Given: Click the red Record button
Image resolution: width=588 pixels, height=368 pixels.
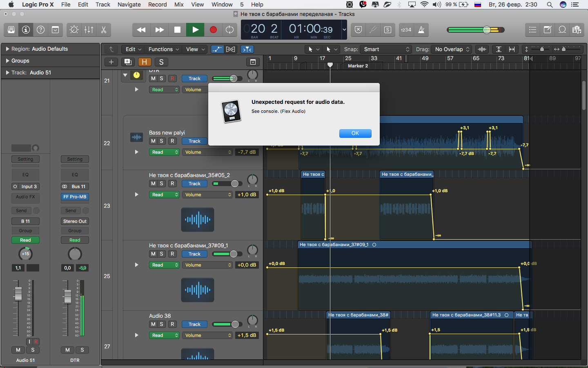Looking at the screenshot, I should [213, 30].
